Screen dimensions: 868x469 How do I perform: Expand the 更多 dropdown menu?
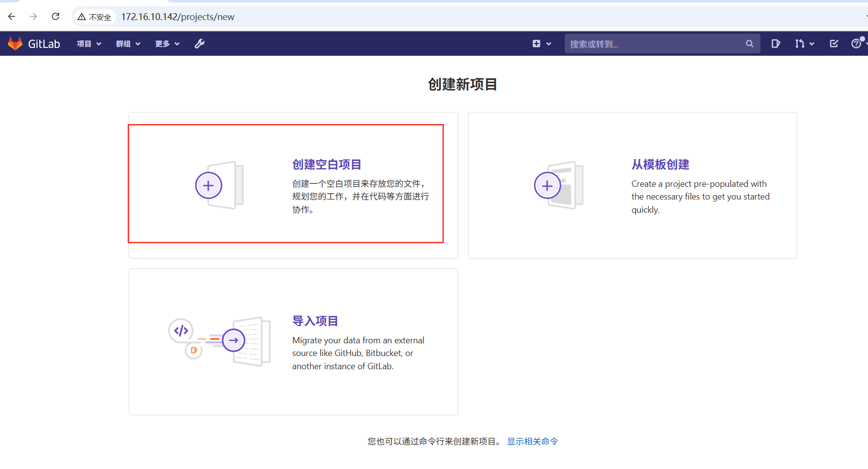pyautogui.click(x=167, y=44)
